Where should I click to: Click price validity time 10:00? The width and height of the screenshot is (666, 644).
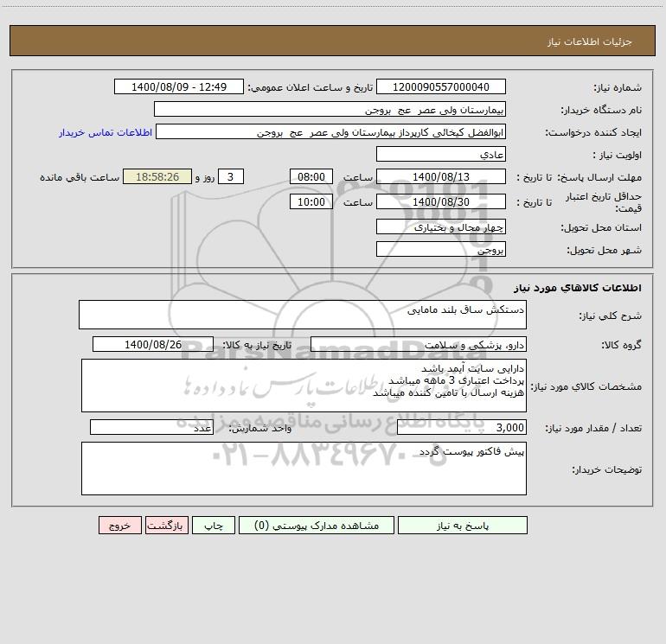click(311, 201)
